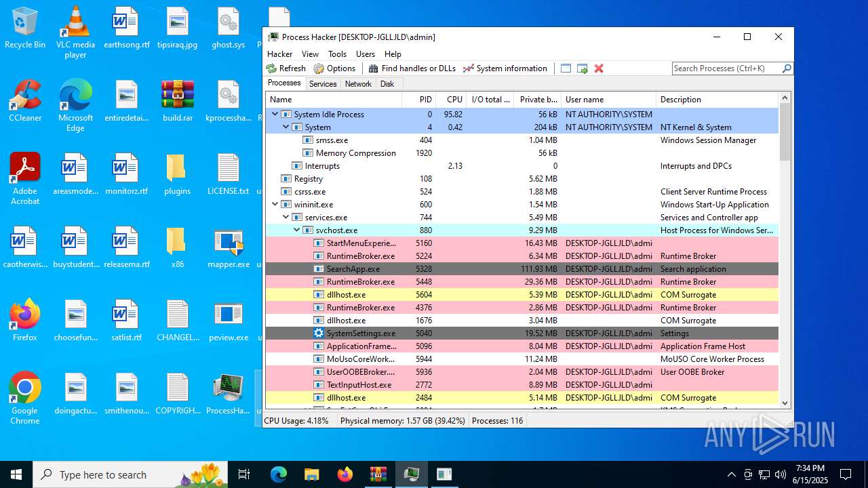Viewport: 868px width, 488px height.
Task: Select the SearchApp.exe process row
Action: point(521,269)
